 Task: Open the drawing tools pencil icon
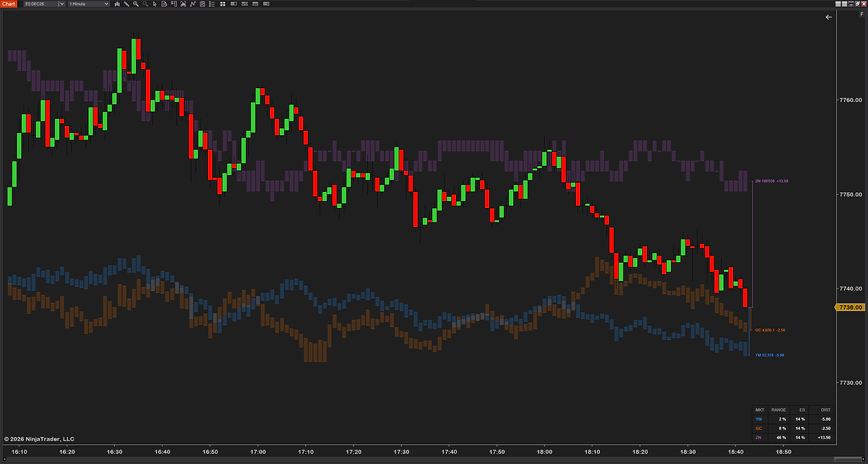pyautogui.click(x=126, y=4)
